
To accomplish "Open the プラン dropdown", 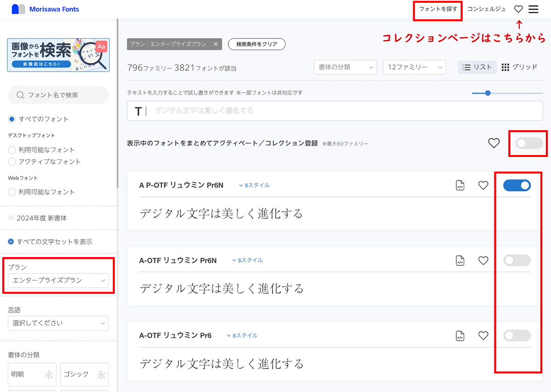I will pos(58,280).
